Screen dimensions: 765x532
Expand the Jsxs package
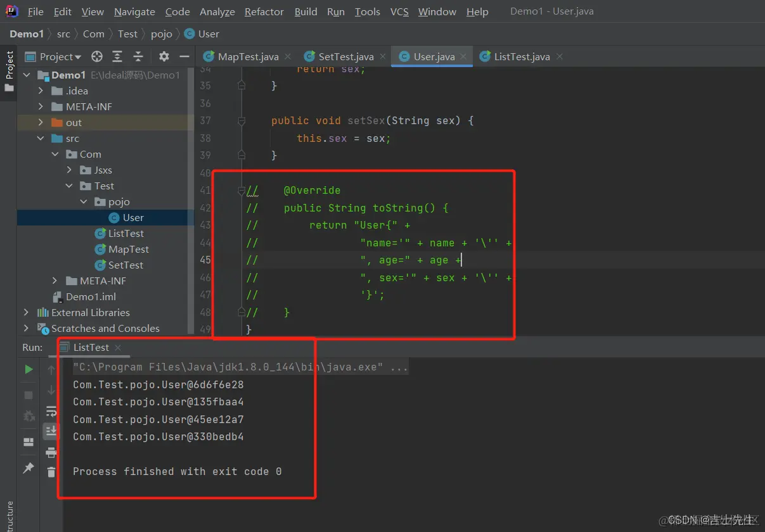point(69,170)
